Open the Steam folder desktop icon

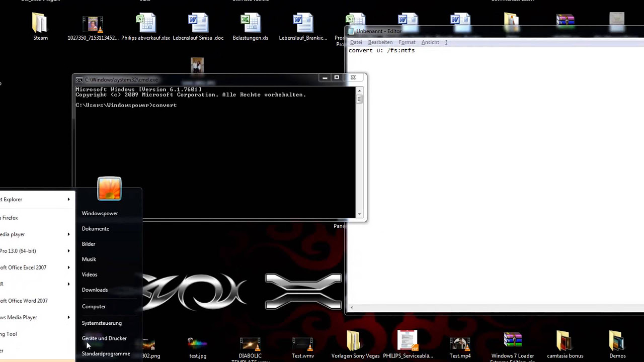tap(40, 28)
